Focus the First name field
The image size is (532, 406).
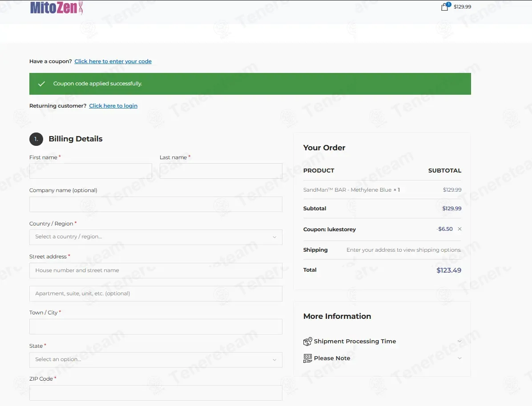point(91,171)
